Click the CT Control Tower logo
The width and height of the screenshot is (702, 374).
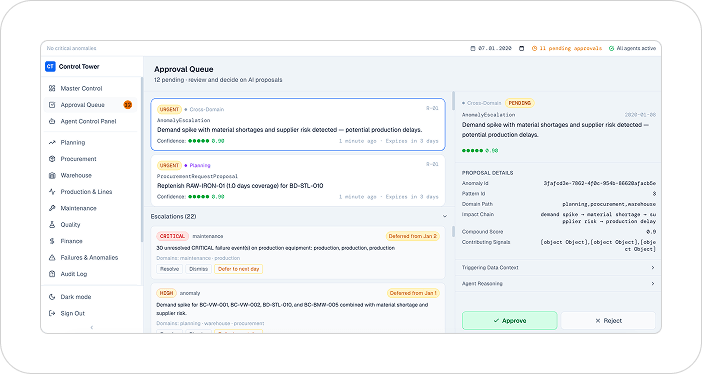(x=50, y=66)
